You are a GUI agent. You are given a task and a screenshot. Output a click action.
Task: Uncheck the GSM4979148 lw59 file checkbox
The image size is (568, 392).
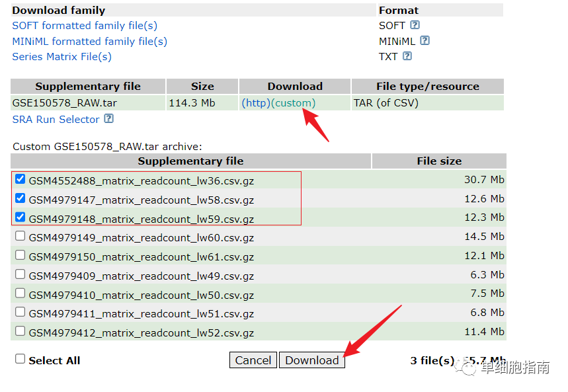[20, 217]
